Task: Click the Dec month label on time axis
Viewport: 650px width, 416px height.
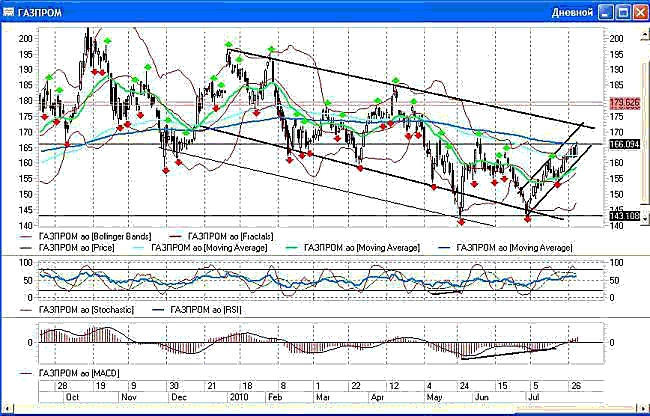Action: click(x=179, y=397)
